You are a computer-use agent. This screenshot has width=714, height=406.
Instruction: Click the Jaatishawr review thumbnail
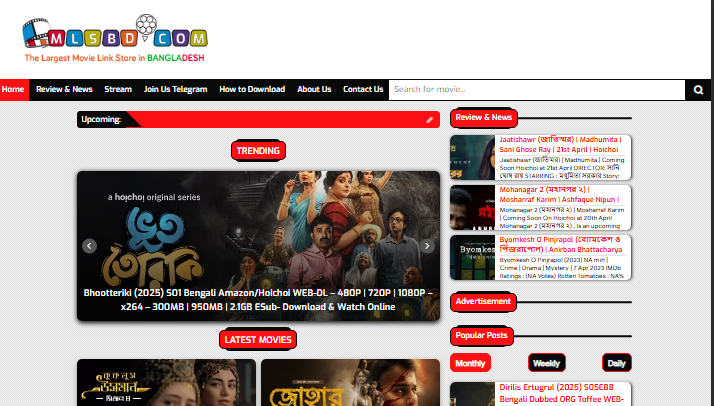472,157
